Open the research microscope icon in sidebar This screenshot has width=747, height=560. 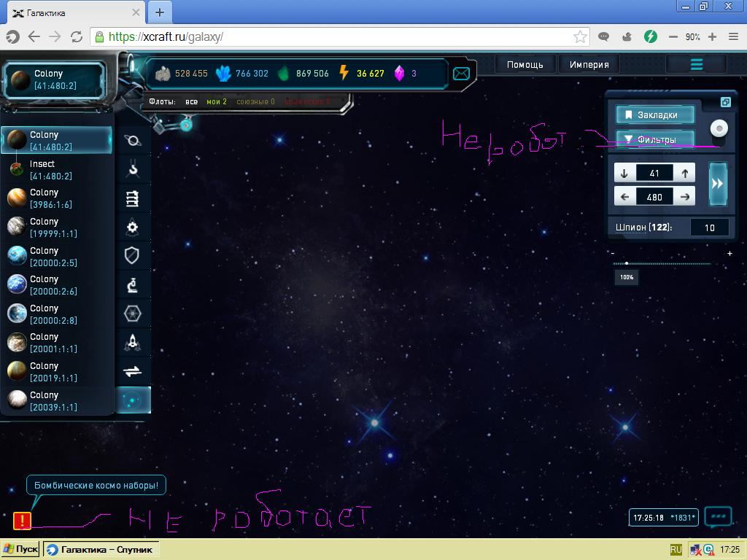coord(133,284)
